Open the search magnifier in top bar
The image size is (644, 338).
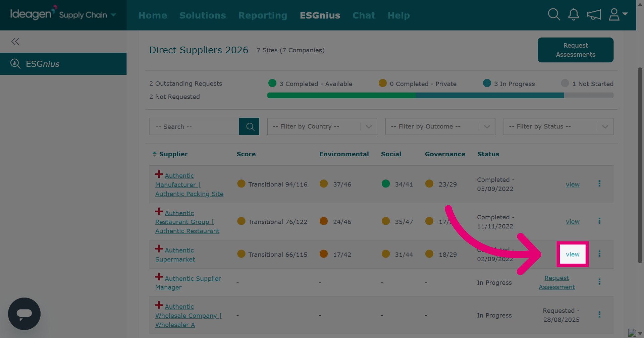554,14
